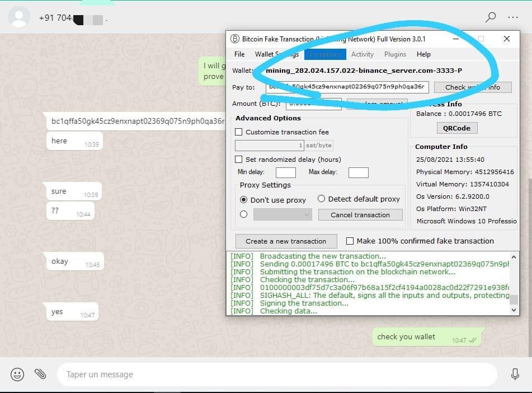The height and width of the screenshot is (393, 532).
Task: Click the bc1qffa50gk45... address message
Action: (136, 121)
